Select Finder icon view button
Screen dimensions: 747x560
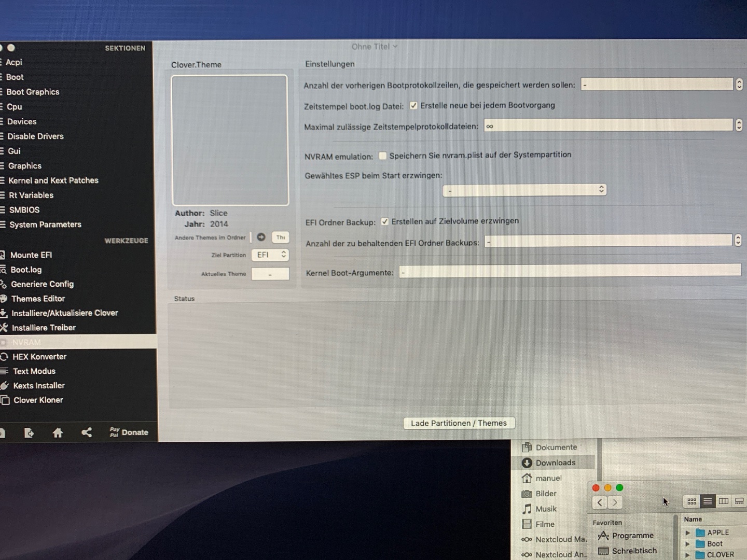point(691,501)
